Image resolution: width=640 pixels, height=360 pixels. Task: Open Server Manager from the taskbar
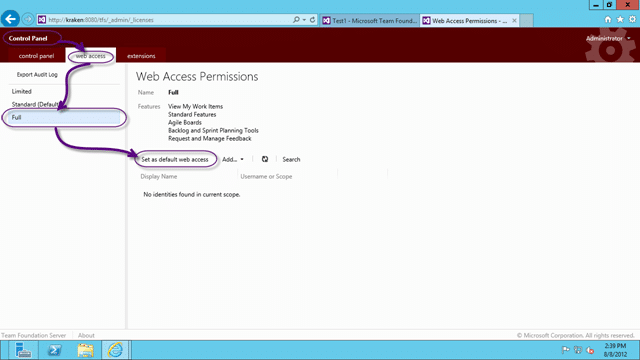pyautogui.click(x=23, y=350)
